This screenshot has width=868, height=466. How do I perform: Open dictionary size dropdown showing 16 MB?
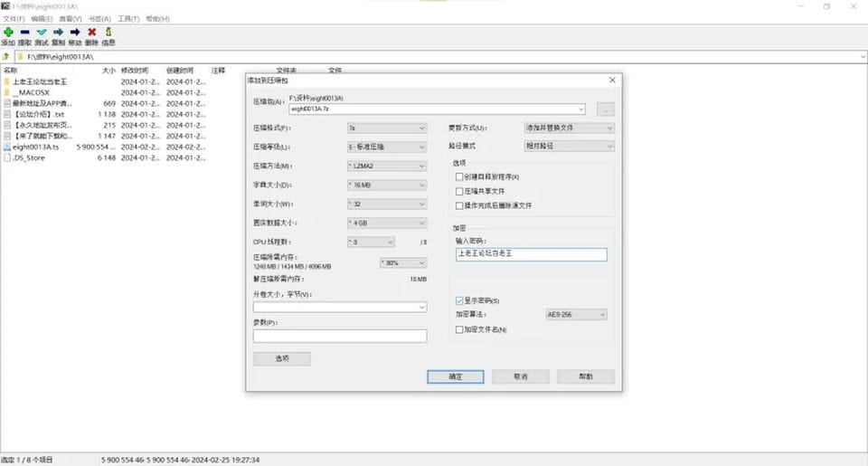point(387,185)
